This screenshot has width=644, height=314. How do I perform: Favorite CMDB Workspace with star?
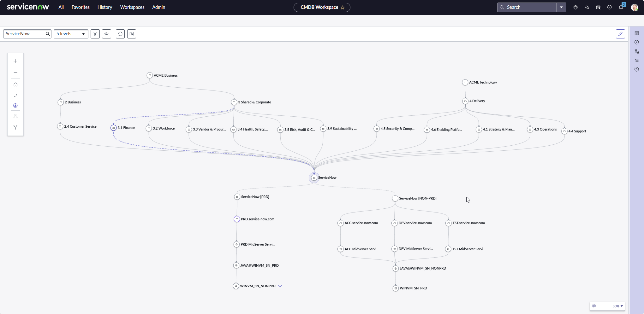pyautogui.click(x=343, y=7)
